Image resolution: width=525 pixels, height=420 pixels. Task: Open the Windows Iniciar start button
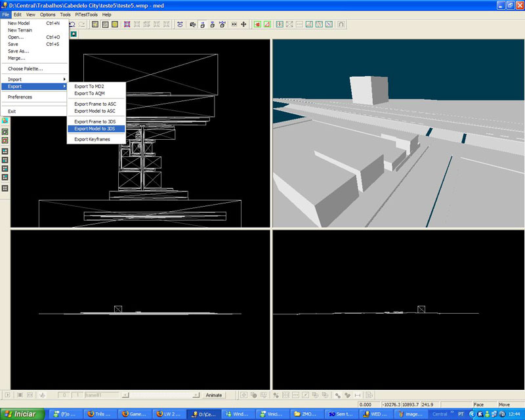(21, 414)
